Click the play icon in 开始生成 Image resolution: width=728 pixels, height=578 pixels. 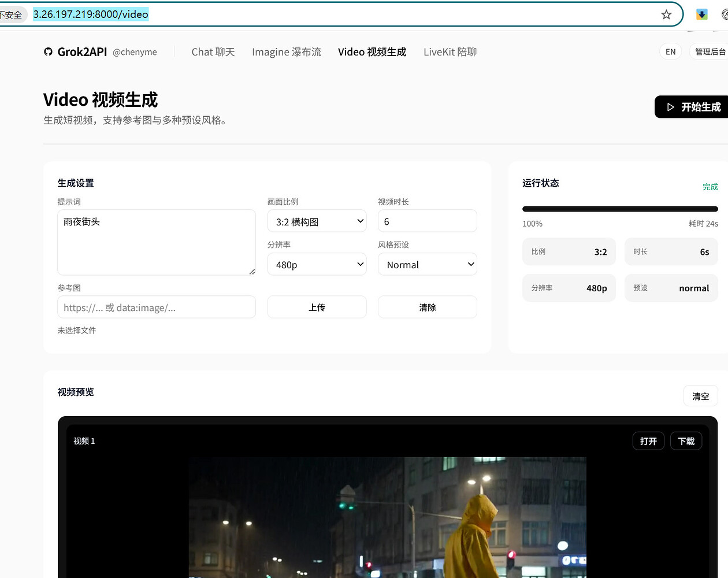click(670, 107)
